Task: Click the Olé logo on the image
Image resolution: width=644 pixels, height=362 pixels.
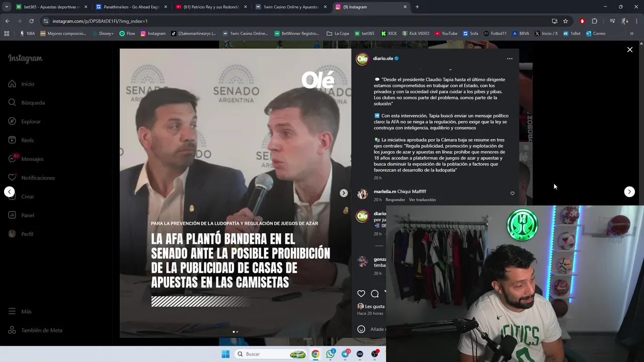Action: tap(318, 80)
